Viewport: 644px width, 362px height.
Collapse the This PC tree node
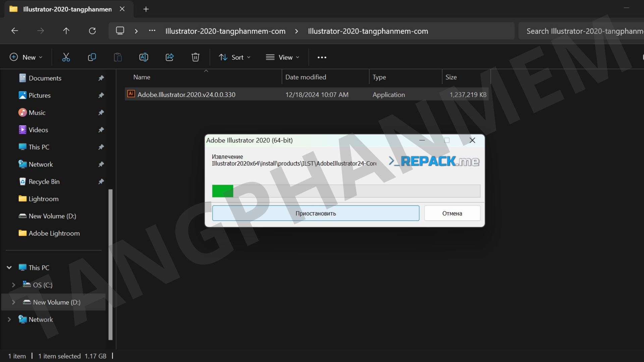[x=9, y=267]
